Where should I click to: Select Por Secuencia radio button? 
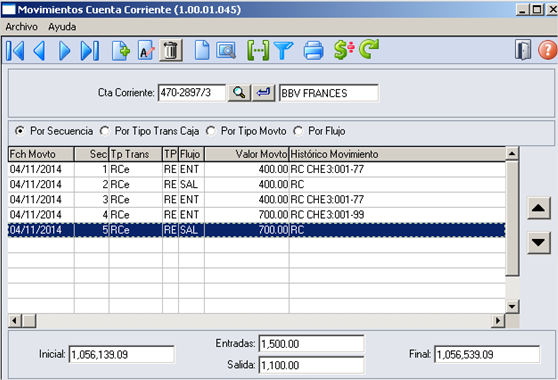20,131
